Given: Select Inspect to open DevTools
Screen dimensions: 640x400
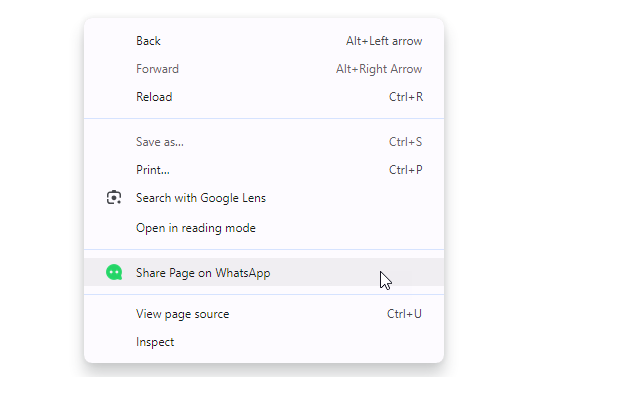Looking at the screenshot, I should 155,342.
